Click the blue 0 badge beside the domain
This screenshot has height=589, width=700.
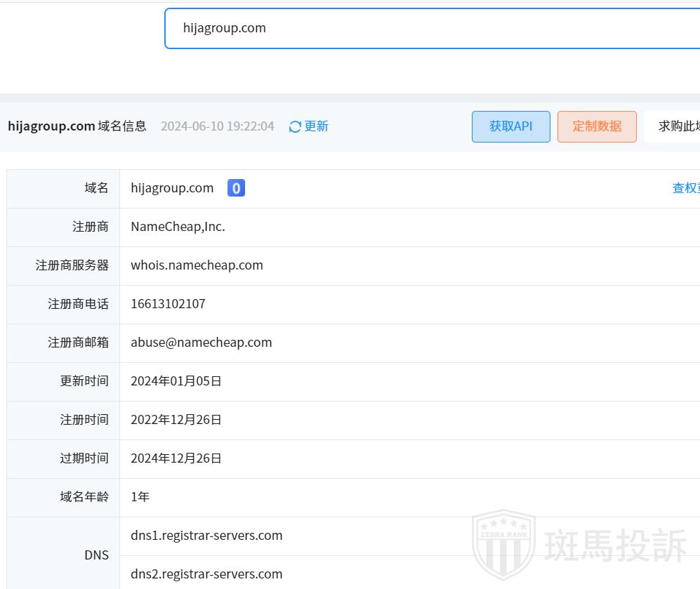point(236,188)
